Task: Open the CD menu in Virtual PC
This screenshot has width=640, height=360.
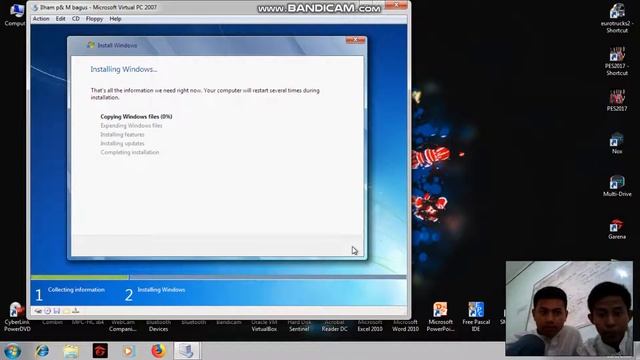Action: pyautogui.click(x=76, y=19)
